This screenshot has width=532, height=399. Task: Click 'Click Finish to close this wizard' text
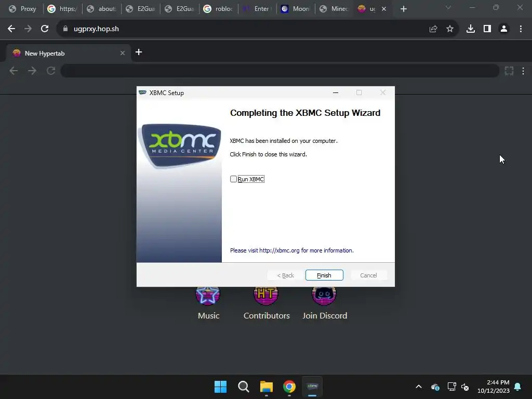(268, 154)
